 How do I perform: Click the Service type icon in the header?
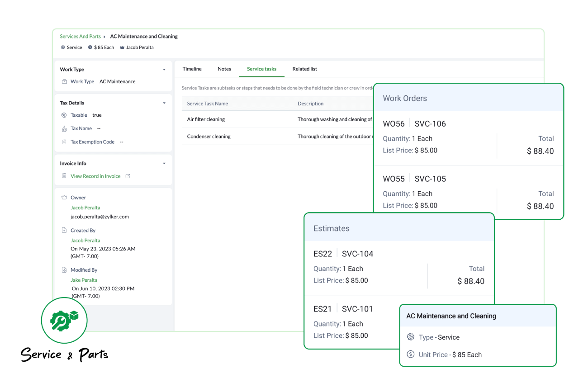point(62,47)
